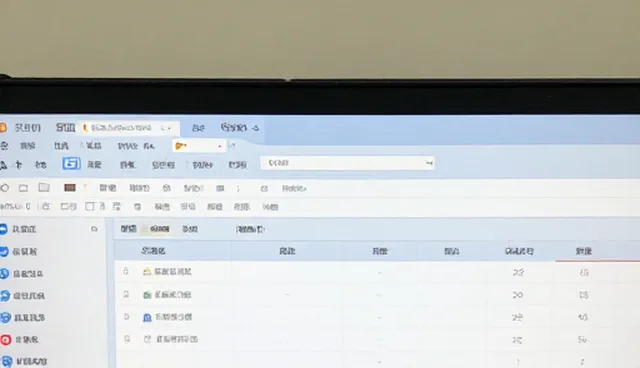This screenshot has width=640, height=368.
Task: Click the brown color swatch in the toolbar
Action: coord(70,188)
